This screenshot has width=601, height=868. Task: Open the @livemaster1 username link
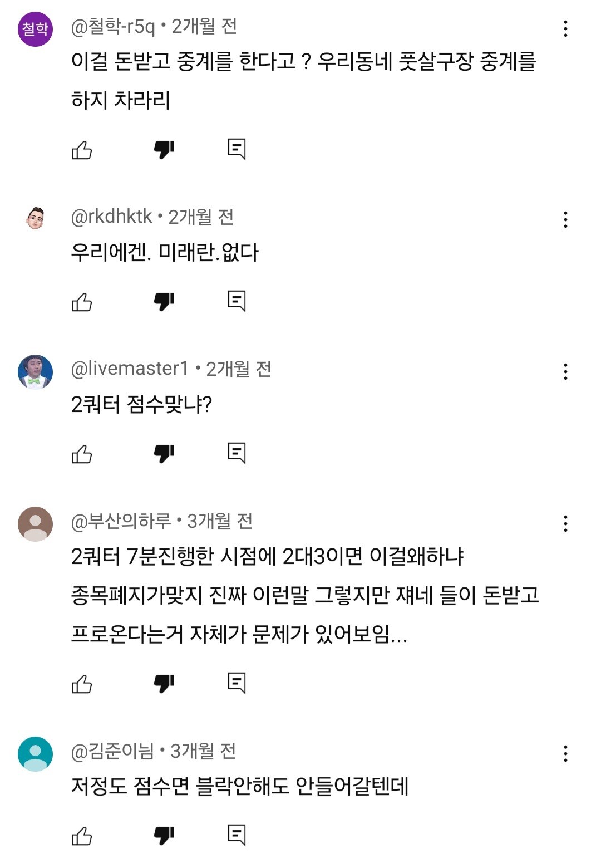130,368
